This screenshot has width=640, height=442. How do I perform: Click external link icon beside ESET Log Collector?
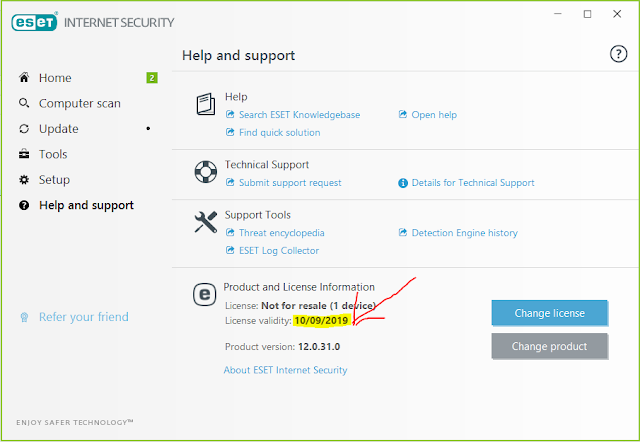tap(230, 250)
